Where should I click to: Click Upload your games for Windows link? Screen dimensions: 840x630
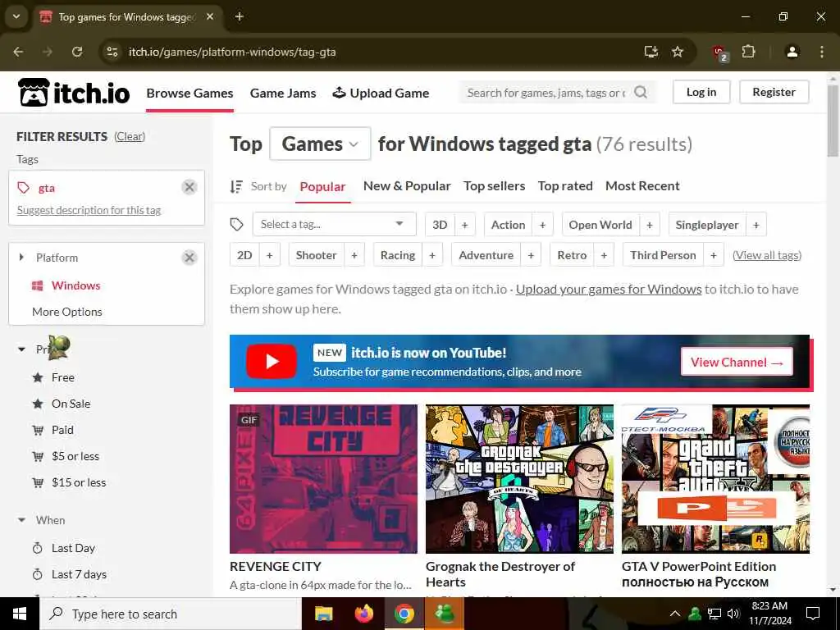click(x=609, y=290)
